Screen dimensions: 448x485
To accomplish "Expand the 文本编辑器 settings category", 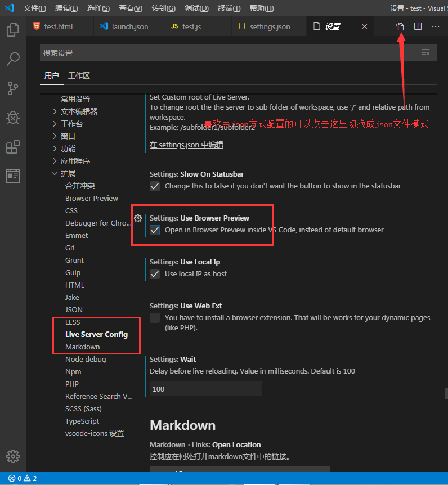I will point(76,111).
